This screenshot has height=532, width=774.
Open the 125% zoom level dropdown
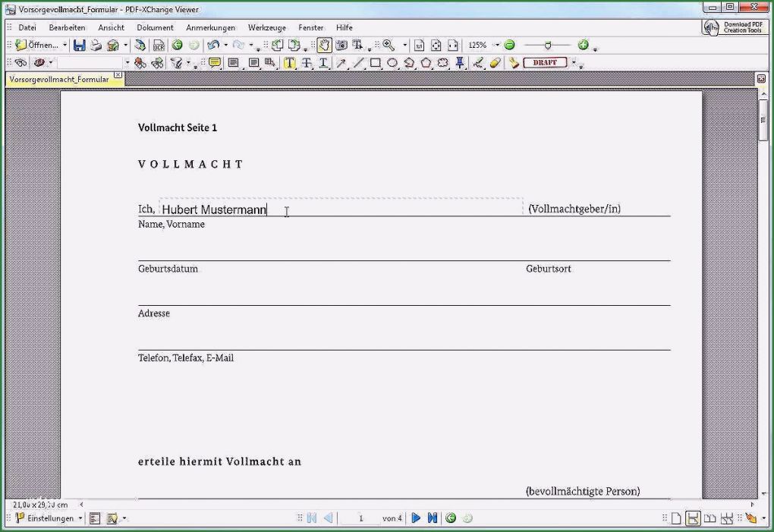tap(498, 46)
